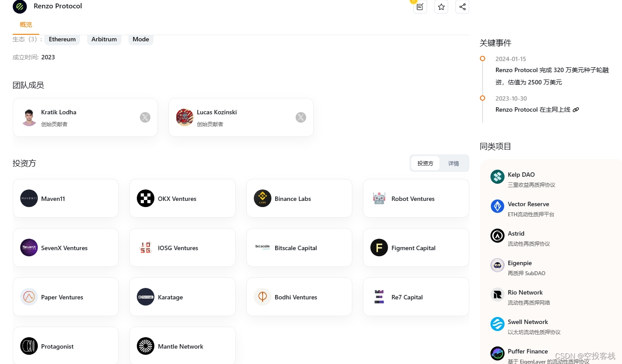Click the Astrid project name
The image size is (622, 364).
[x=516, y=233]
